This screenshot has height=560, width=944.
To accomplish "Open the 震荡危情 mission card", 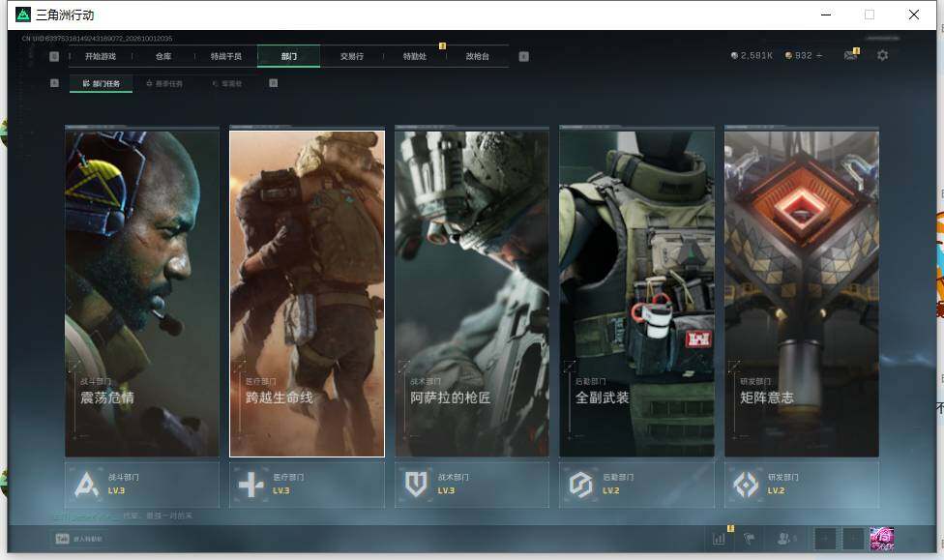I will coord(142,293).
